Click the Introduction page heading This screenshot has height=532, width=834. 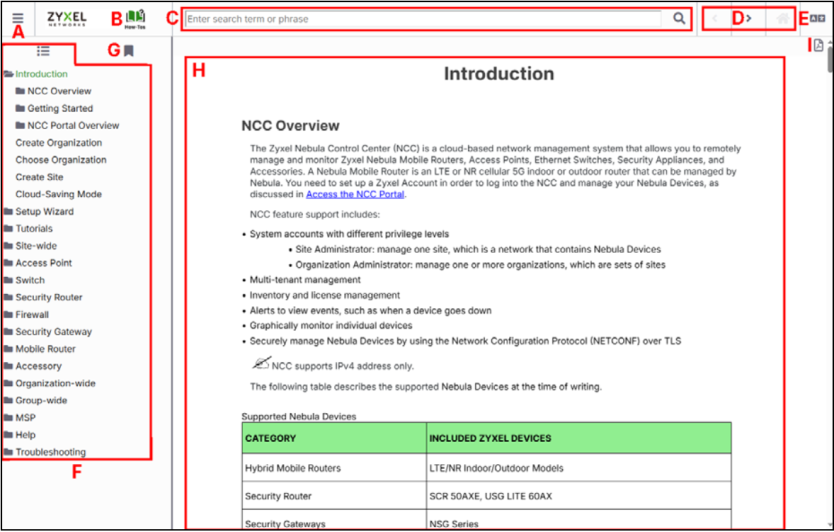[499, 74]
